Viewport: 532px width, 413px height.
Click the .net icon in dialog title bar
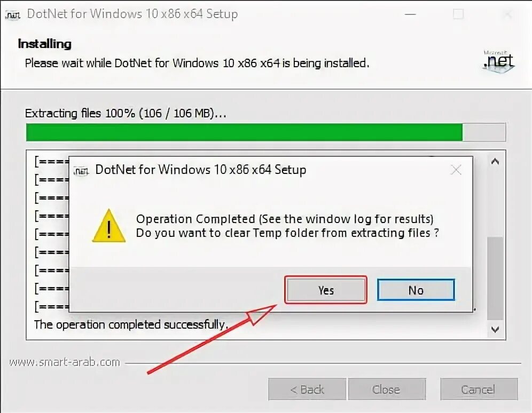[x=81, y=171]
